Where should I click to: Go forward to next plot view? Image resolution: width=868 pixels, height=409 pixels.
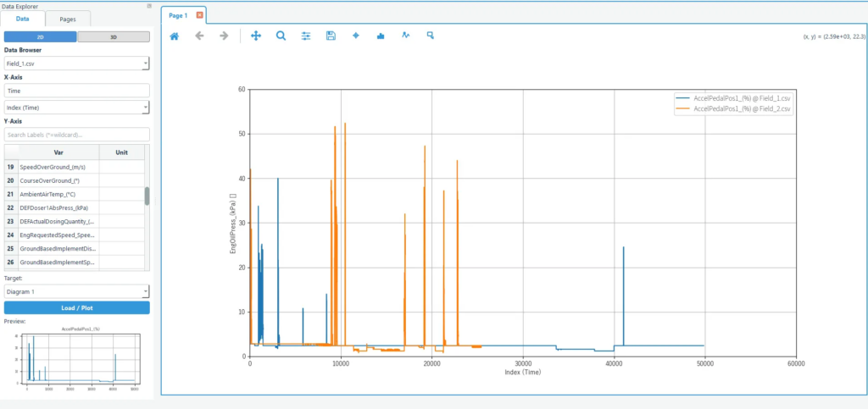point(224,36)
